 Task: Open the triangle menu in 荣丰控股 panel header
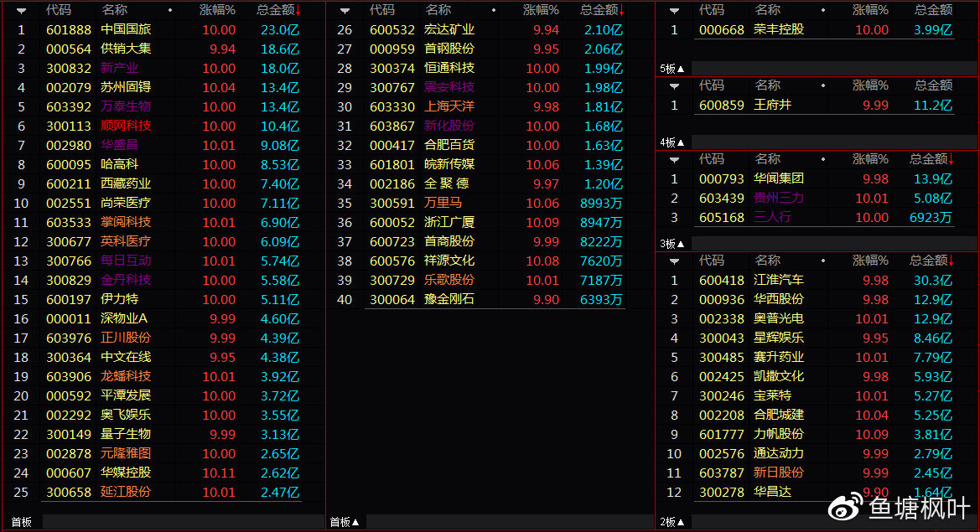pyautogui.click(x=674, y=11)
